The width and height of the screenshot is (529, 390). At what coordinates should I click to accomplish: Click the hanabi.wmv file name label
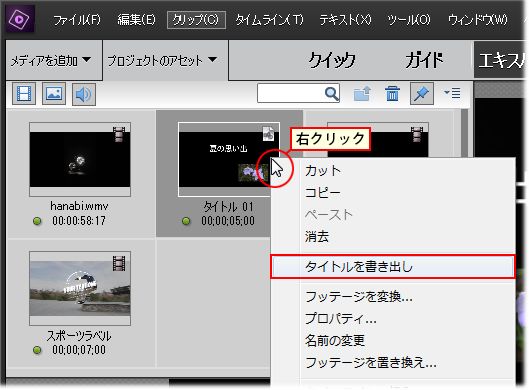click(79, 206)
